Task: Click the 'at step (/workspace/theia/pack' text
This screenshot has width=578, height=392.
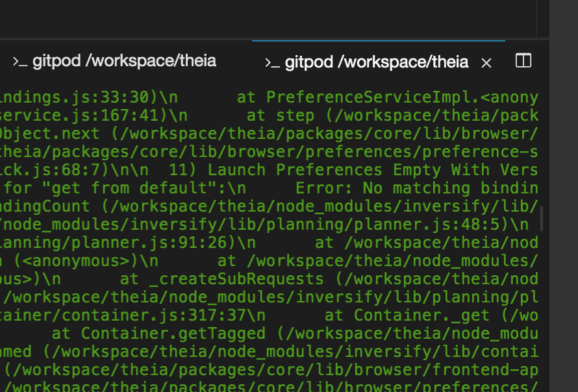Action: [x=392, y=116]
